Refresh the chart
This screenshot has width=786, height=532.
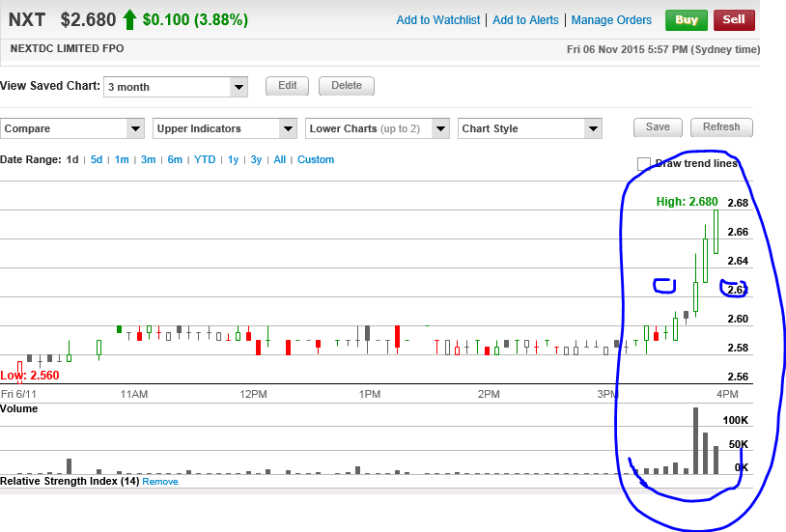pos(721,126)
